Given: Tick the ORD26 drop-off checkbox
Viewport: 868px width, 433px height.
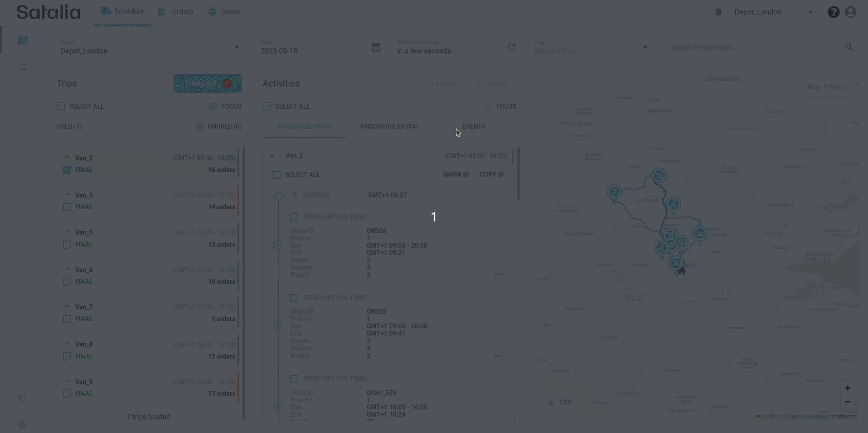Looking at the screenshot, I should pyautogui.click(x=294, y=217).
